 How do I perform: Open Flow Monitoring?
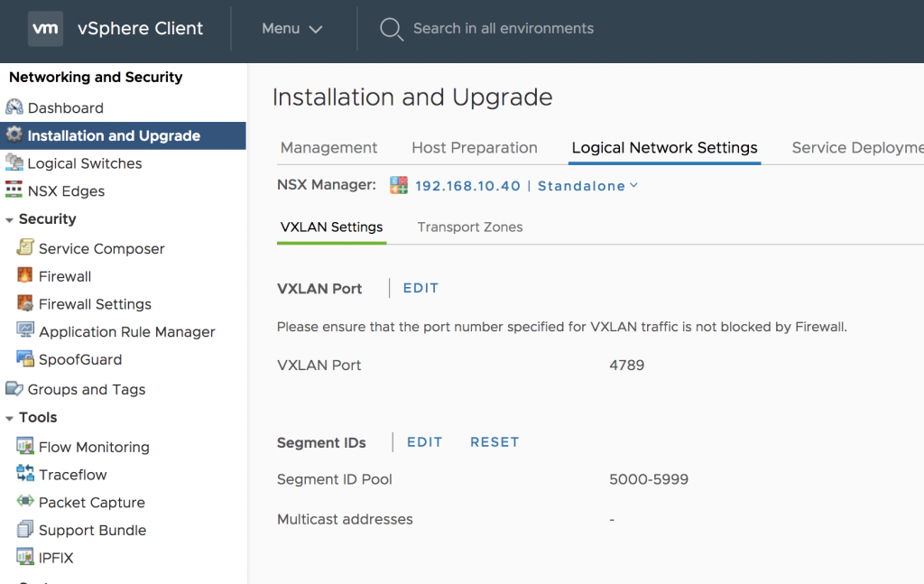(94, 447)
